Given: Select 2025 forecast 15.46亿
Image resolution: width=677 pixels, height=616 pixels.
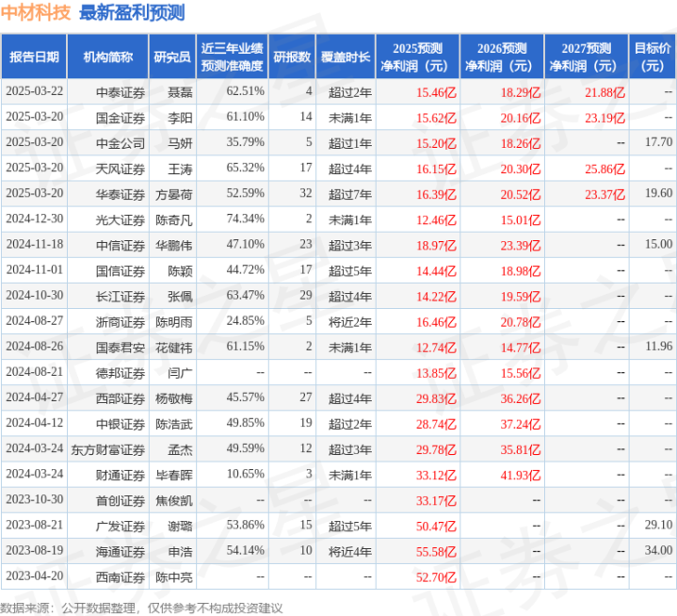Looking at the screenshot, I should [436, 92].
